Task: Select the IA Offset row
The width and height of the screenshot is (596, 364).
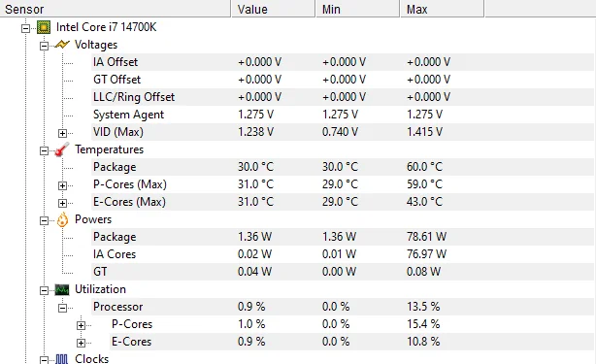Action: click(x=343, y=62)
